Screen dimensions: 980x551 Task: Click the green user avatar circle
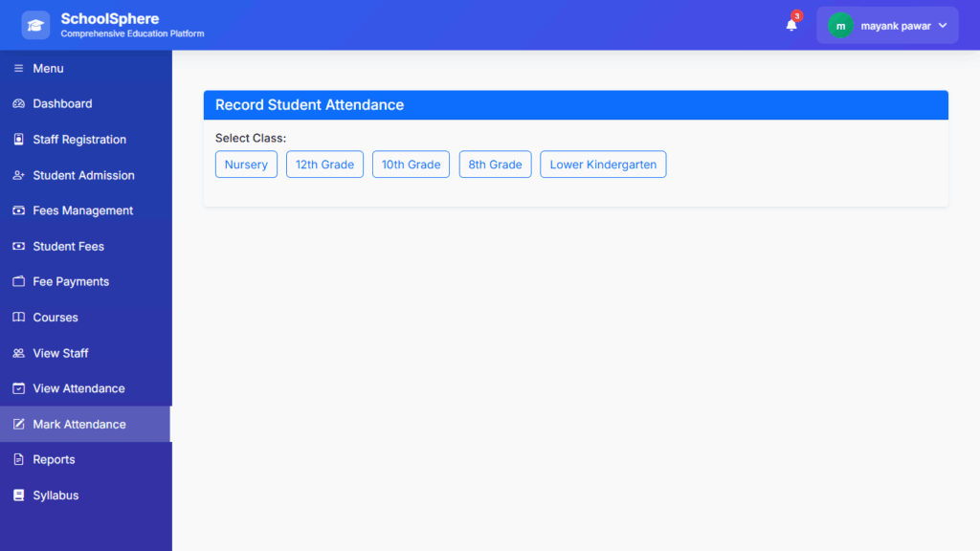point(840,26)
